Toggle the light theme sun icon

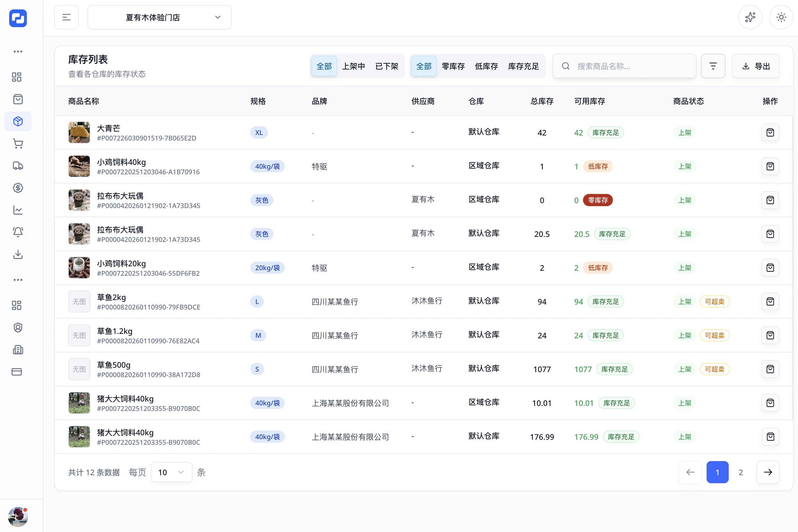(x=781, y=17)
